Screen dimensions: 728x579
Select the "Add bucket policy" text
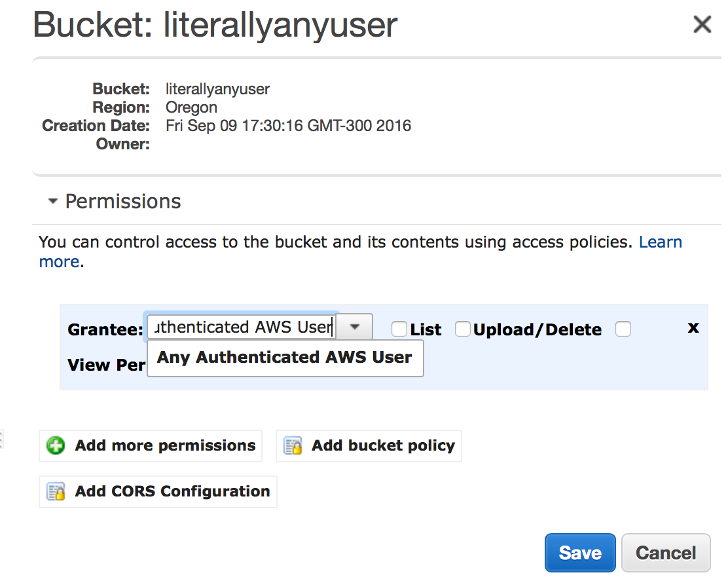tap(383, 446)
